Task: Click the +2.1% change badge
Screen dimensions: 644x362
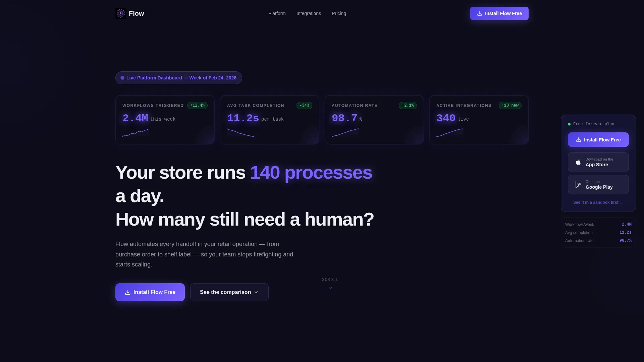Action: coord(408,106)
